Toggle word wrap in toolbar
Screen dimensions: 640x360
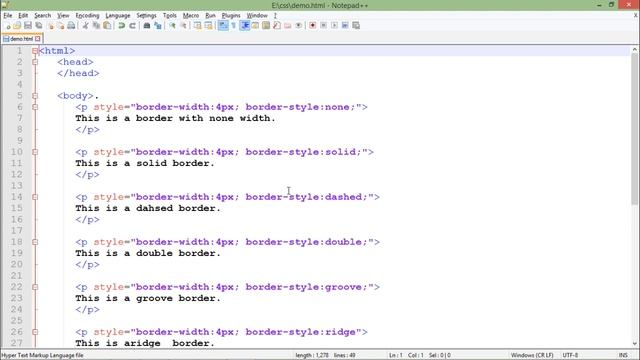[x=223, y=25]
